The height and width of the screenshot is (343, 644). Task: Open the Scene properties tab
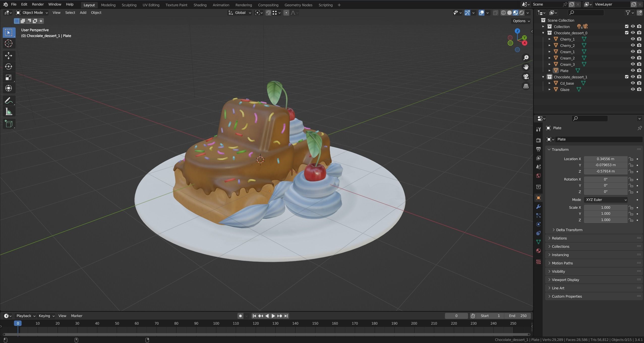coord(538,167)
